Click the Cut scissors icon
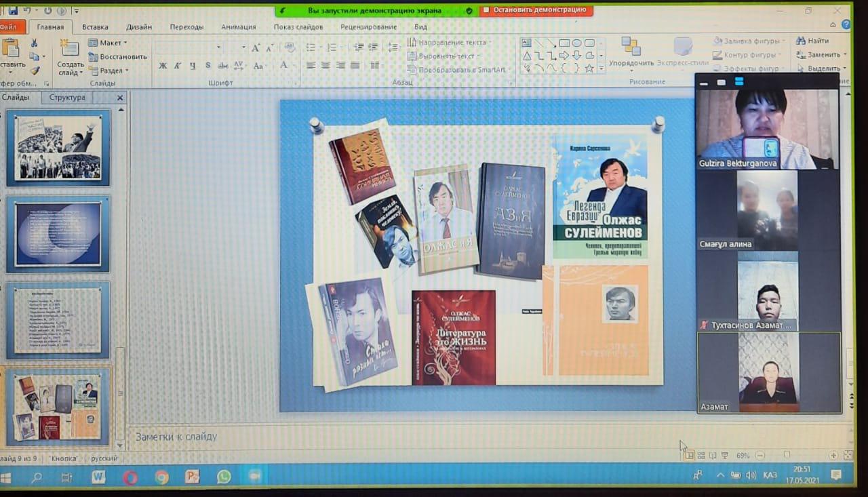The width and height of the screenshot is (868, 497). (34, 43)
